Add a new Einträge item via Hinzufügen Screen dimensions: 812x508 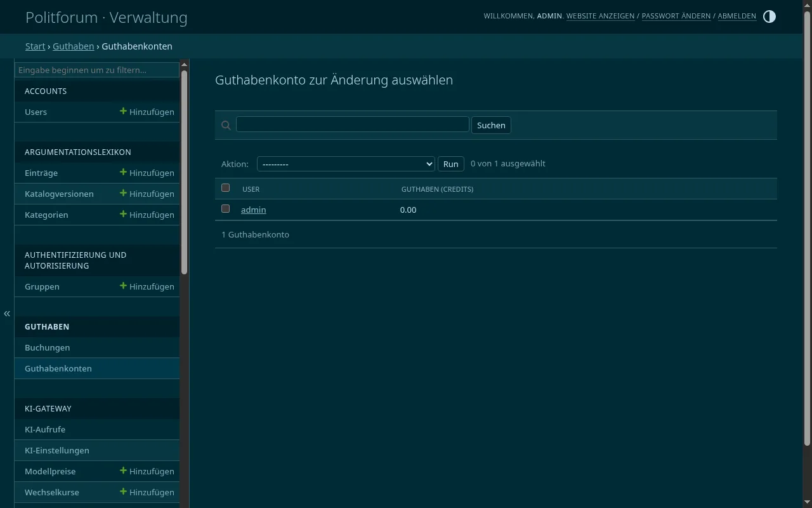click(147, 173)
